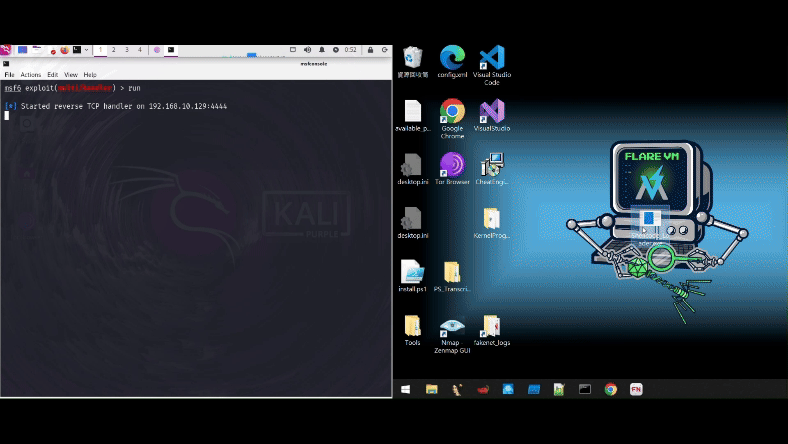Select the config.xml Edge file icon

452,62
